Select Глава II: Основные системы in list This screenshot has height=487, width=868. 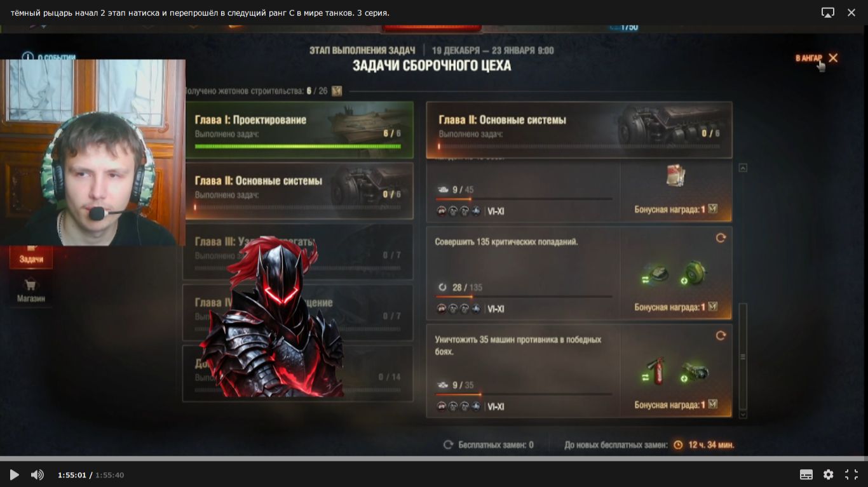[298, 190]
